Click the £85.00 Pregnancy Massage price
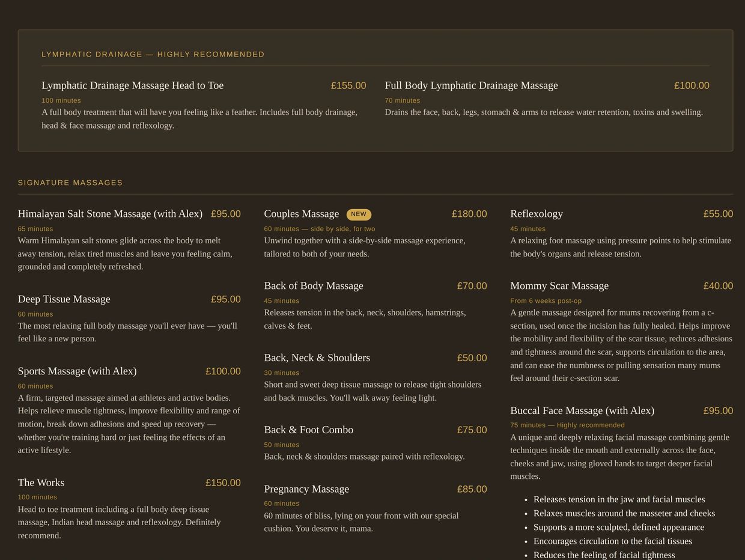 point(472,489)
